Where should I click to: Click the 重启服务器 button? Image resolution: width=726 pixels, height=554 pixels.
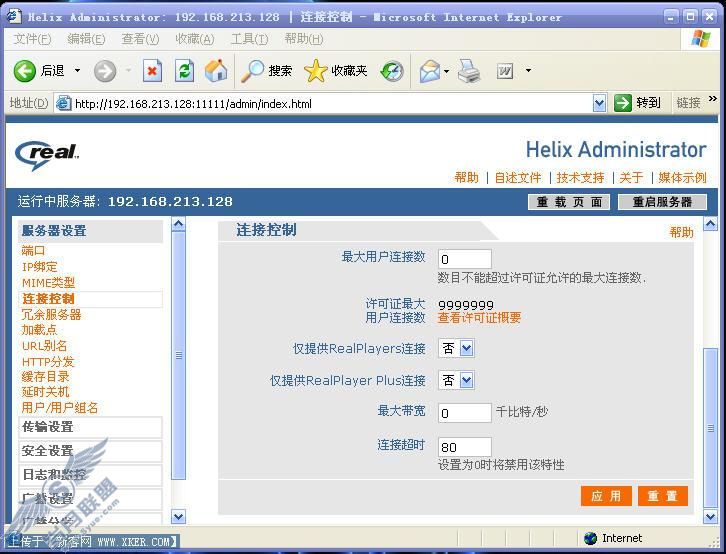[x=662, y=202]
